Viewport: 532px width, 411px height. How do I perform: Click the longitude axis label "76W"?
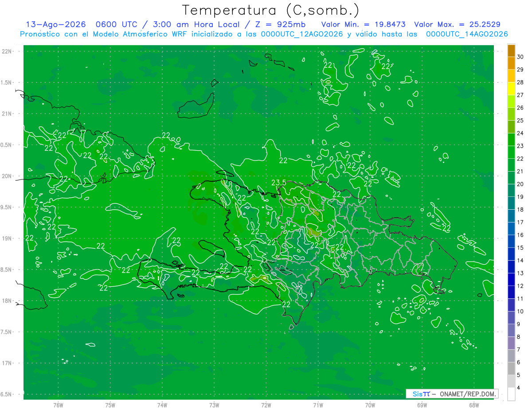(x=58, y=405)
